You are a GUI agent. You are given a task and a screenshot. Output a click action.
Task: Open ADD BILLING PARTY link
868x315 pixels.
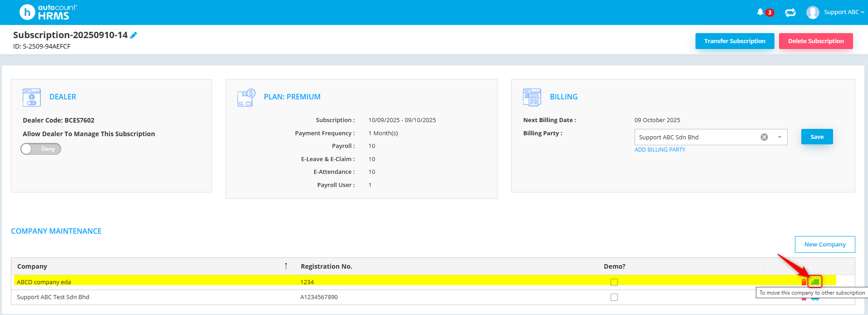(660, 150)
